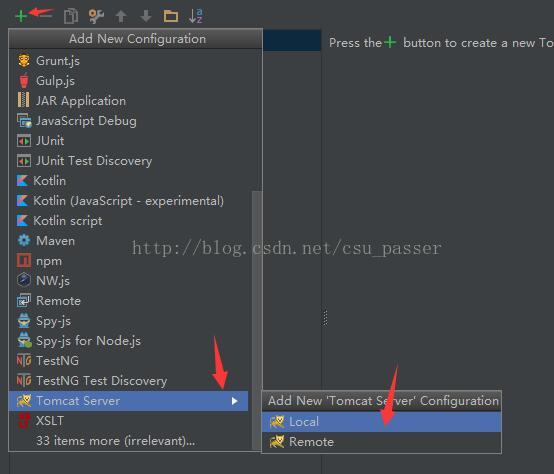Screen dimensions: 554x474
Task: Select Kotlin configuration type
Action: pos(128,181)
